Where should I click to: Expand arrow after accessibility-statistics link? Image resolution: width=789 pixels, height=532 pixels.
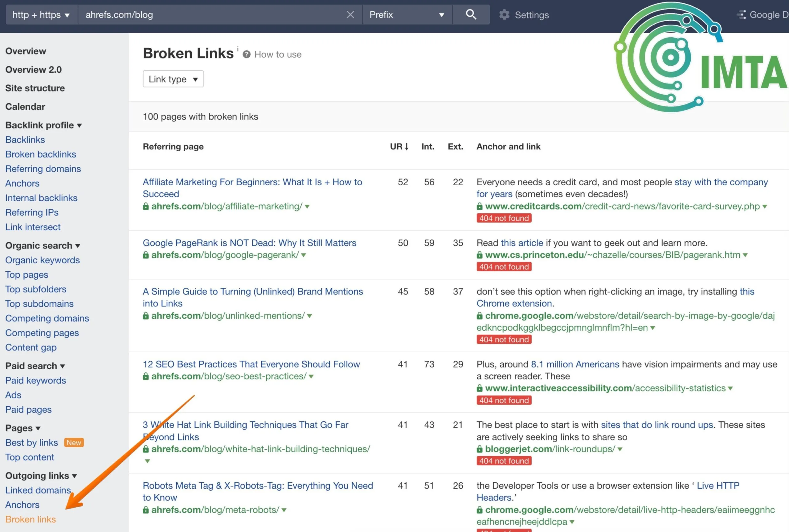(x=730, y=388)
